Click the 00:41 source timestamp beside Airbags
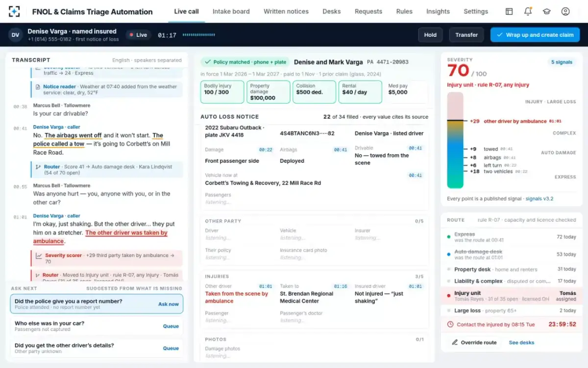Image resolution: width=588 pixels, height=368 pixels. (341, 150)
